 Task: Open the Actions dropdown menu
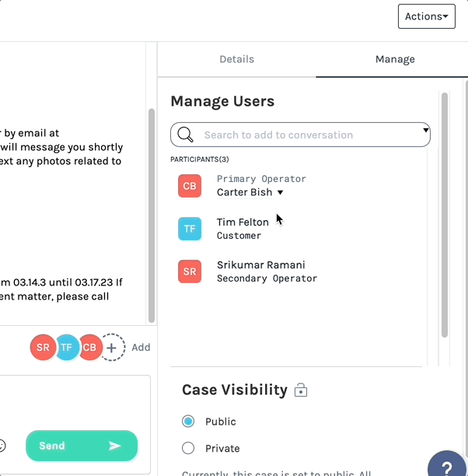(x=426, y=16)
